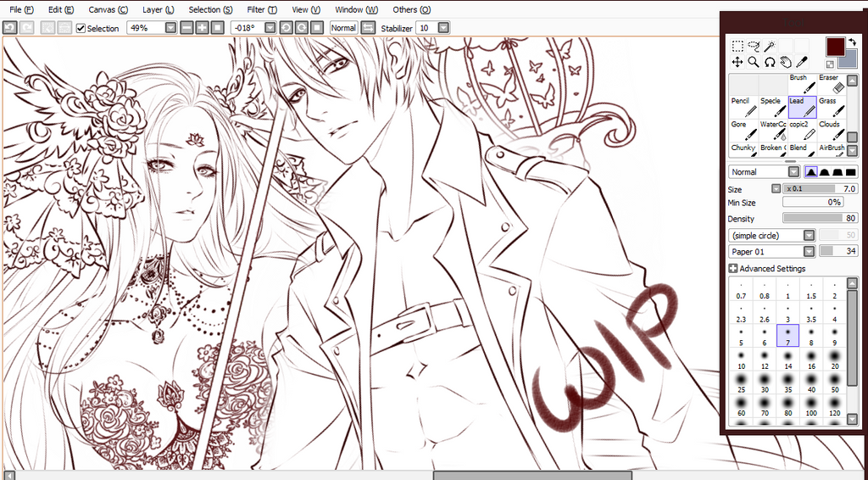Choose the Gore brush

coord(743,130)
